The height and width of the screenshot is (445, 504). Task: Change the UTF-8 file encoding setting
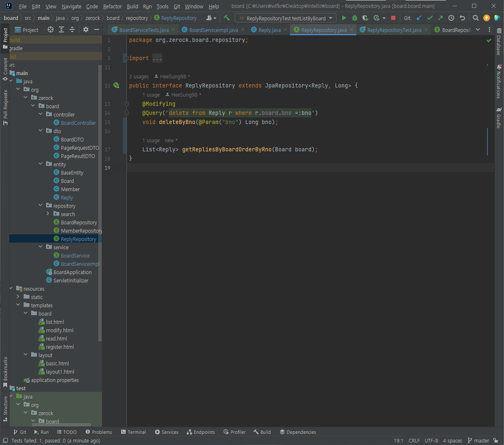[x=431, y=440]
